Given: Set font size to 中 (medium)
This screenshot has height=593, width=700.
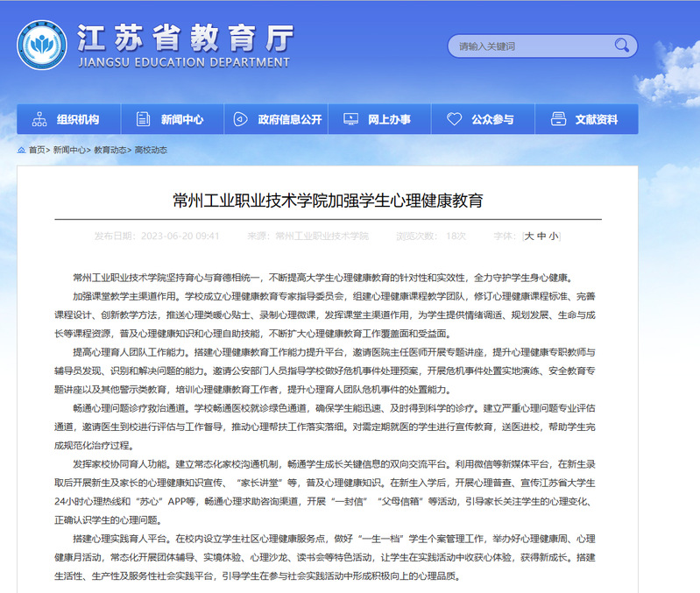Looking at the screenshot, I should tap(541, 236).
